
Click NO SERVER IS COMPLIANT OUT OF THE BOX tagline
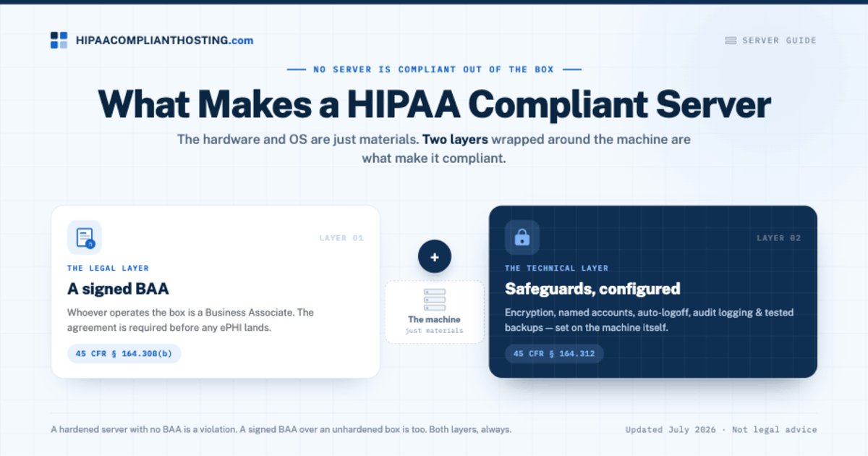click(434, 69)
